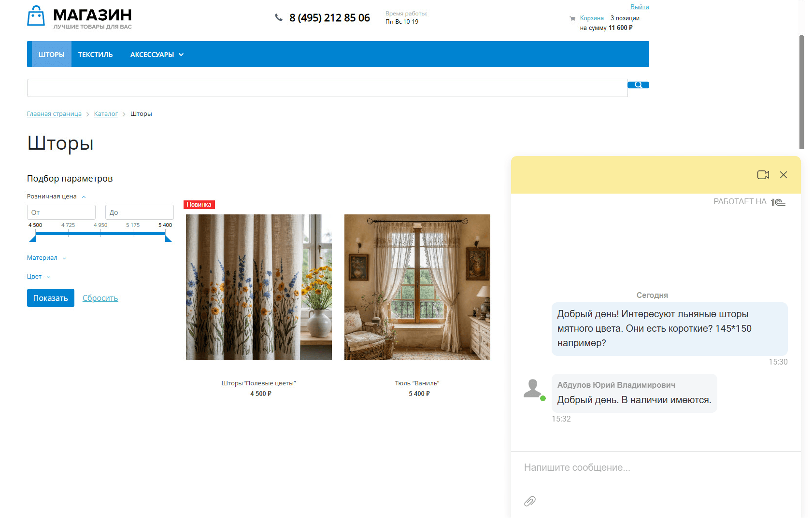Viewport: 812px width, 521px height.
Task: Click the 1C logo in chat
Action: [x=778, y=202]
